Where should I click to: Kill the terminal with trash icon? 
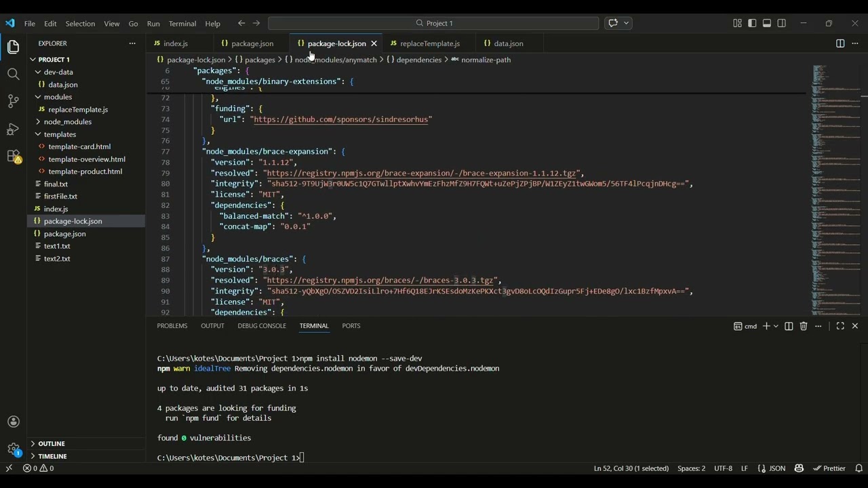tap(804, 326)
